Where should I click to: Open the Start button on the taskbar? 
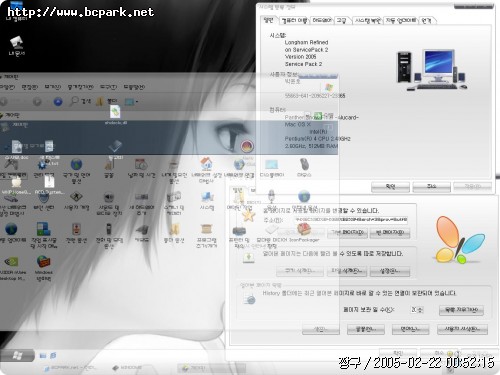click(x=17, y=355)
